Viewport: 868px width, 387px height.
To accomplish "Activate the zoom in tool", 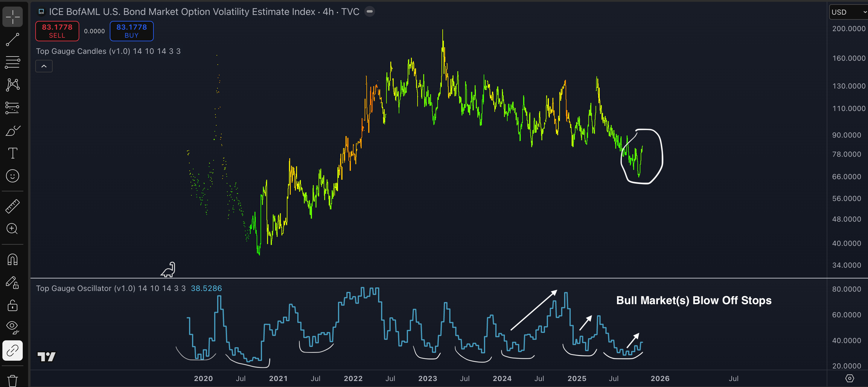I will (13, 229).
